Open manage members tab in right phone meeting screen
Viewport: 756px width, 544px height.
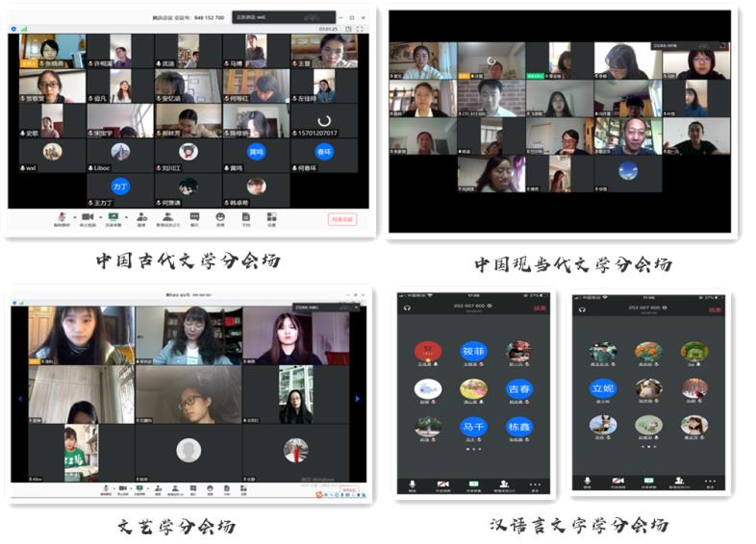pos(678,482)
